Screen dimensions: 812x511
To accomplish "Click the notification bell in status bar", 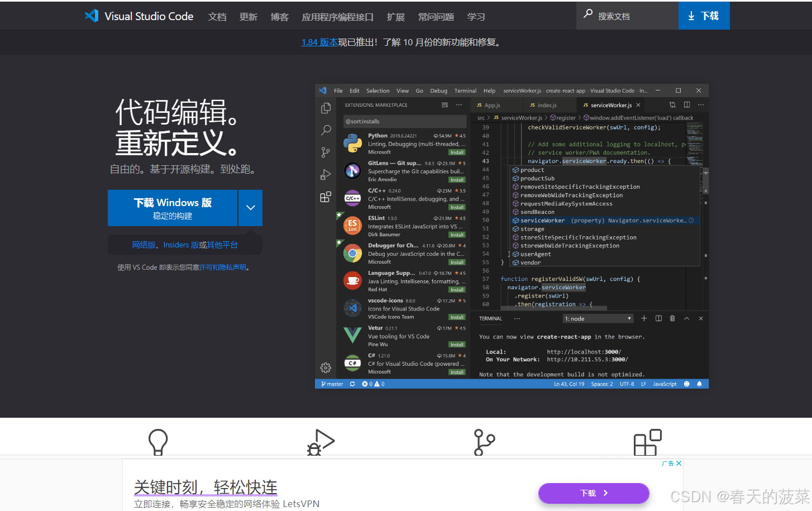I will (699, 384).
